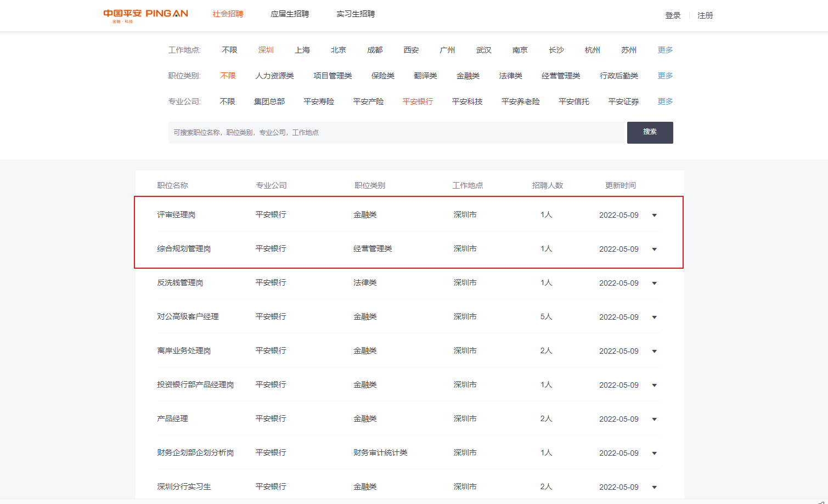828x504 pixels.
Task: Select 上海 location filter
Action: click(x=302, y=50)
